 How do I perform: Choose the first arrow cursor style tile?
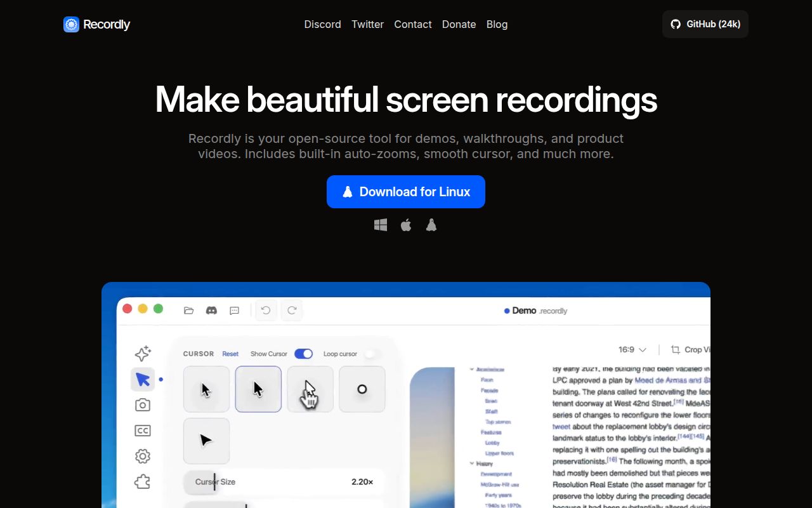click(x=206, y=389)
